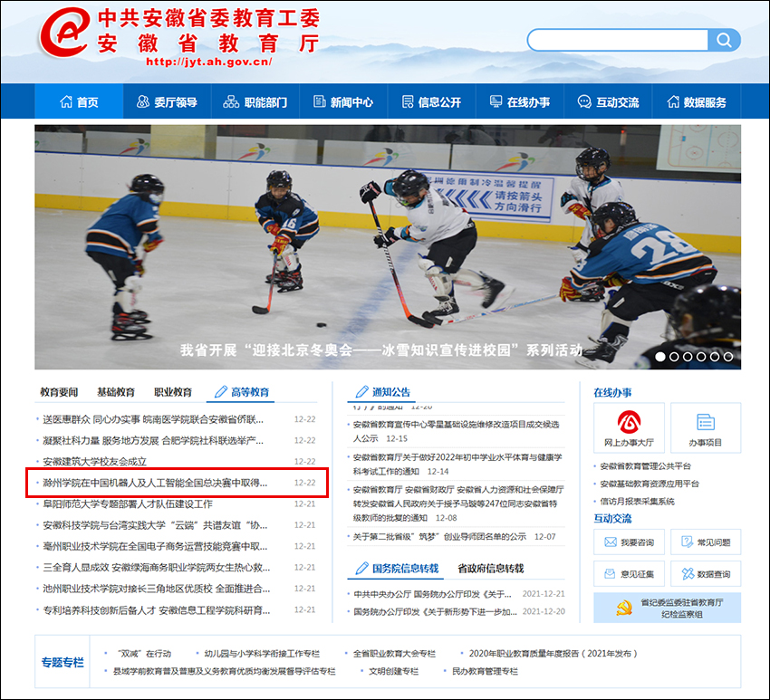Open notice about 零星基础设施维修改造项目
This screenshot has height=700, width=770.
coord(456,431)
